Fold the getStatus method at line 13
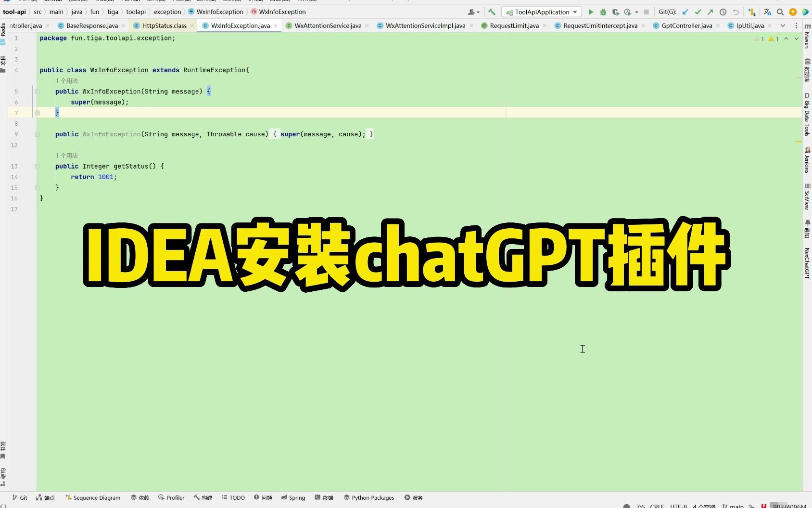The image size is (812, 508). (x=37, y=166)
